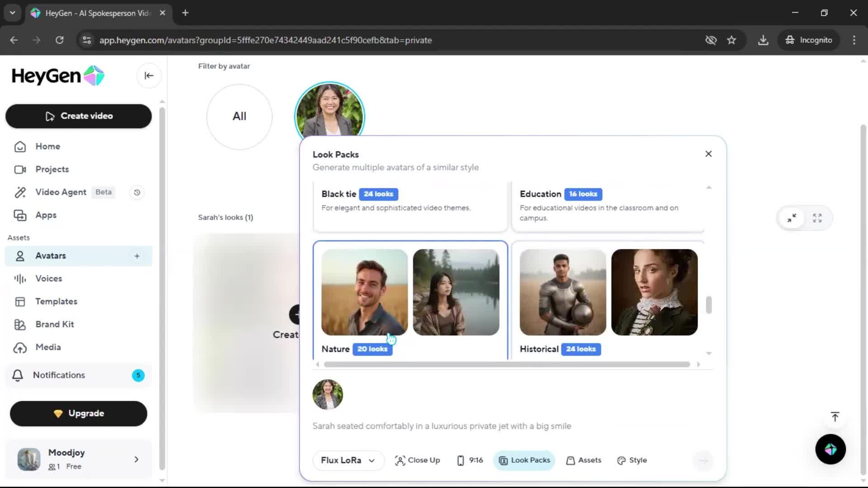This screenshot has height=488, width=868.
Task: Select Close Up framing option
Action: click(417, 460)
